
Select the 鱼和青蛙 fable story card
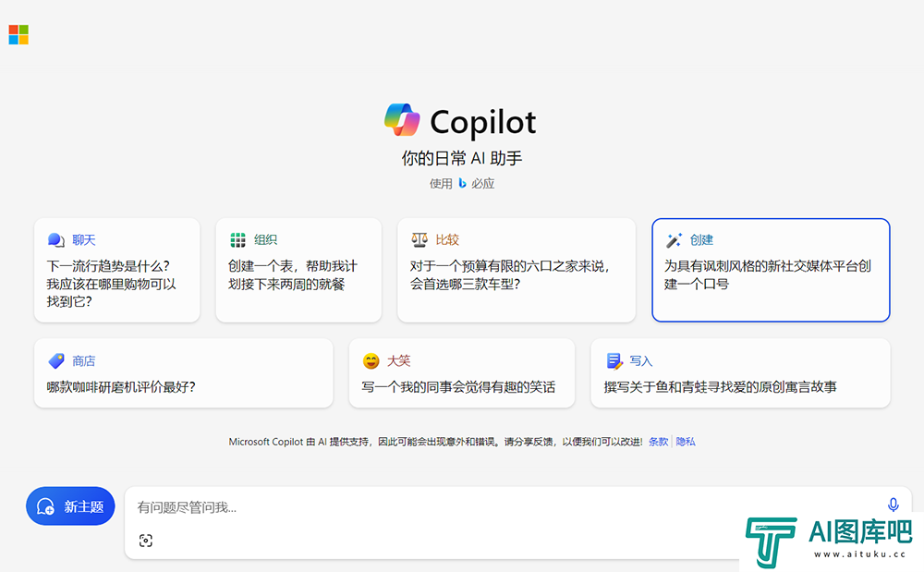click(740, 373)
